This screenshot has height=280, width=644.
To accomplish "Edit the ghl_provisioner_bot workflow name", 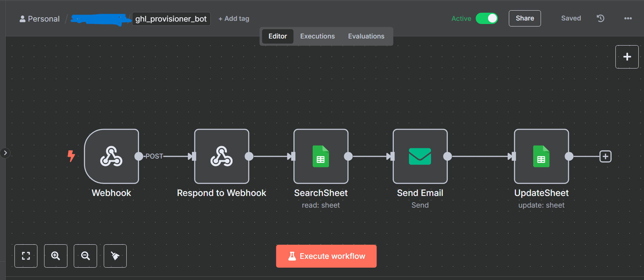I will (x=171, y=19).
